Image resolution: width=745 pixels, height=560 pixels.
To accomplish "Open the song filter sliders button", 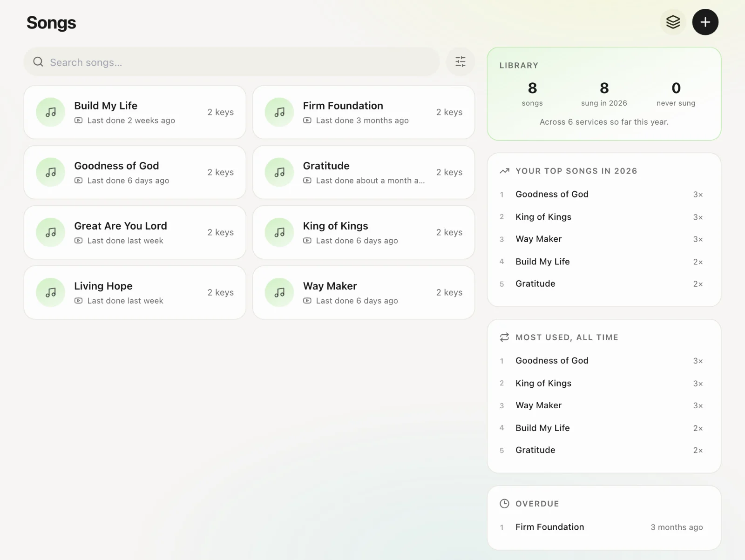I will [460, 61].
